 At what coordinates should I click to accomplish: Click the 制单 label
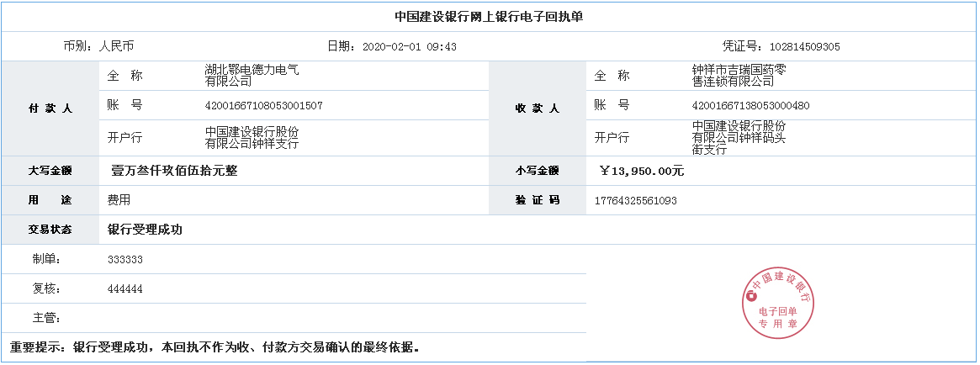point(46,259)
